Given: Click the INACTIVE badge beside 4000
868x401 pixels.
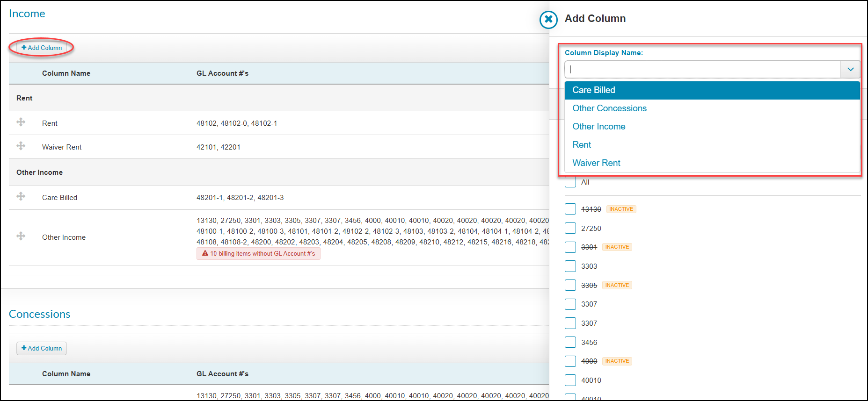Looking at the screenshot, I should click(x=617, y=361).
